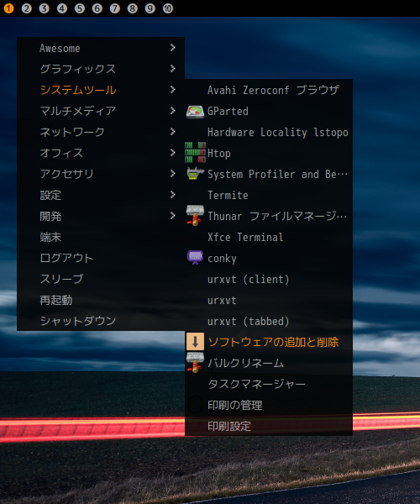Launch Termite terminal
420x504 pixels.
(x=269, y=195)
